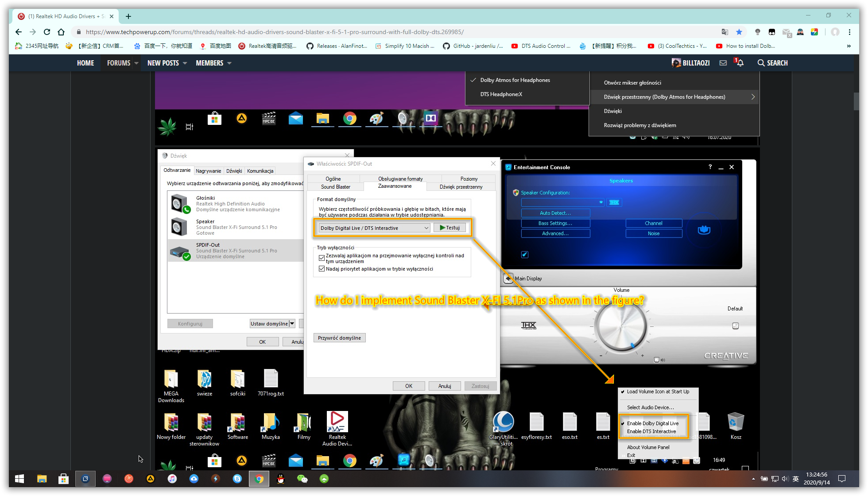
Task: Click the colorful lightning bolt extension icon
Action: tap(814, 32)
